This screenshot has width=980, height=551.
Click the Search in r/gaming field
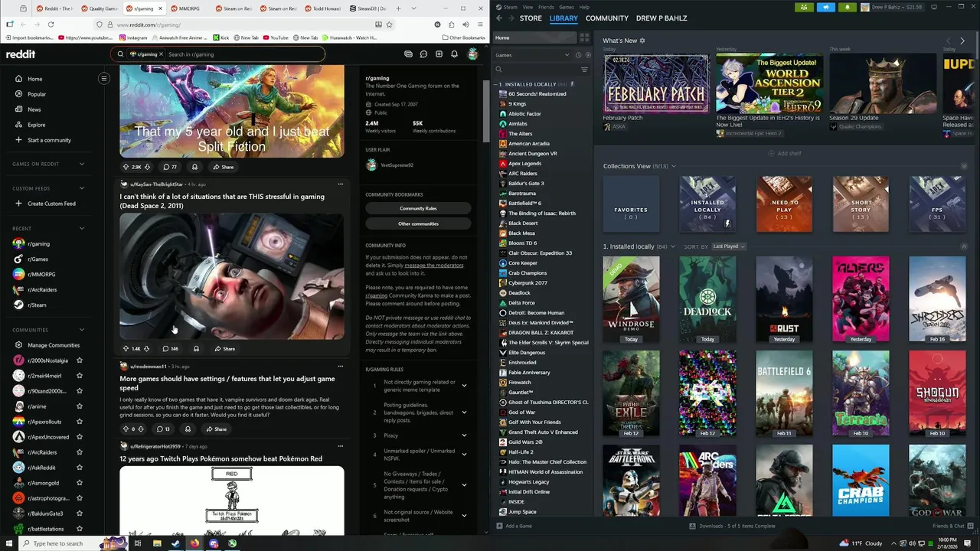[x=243, y=54]
